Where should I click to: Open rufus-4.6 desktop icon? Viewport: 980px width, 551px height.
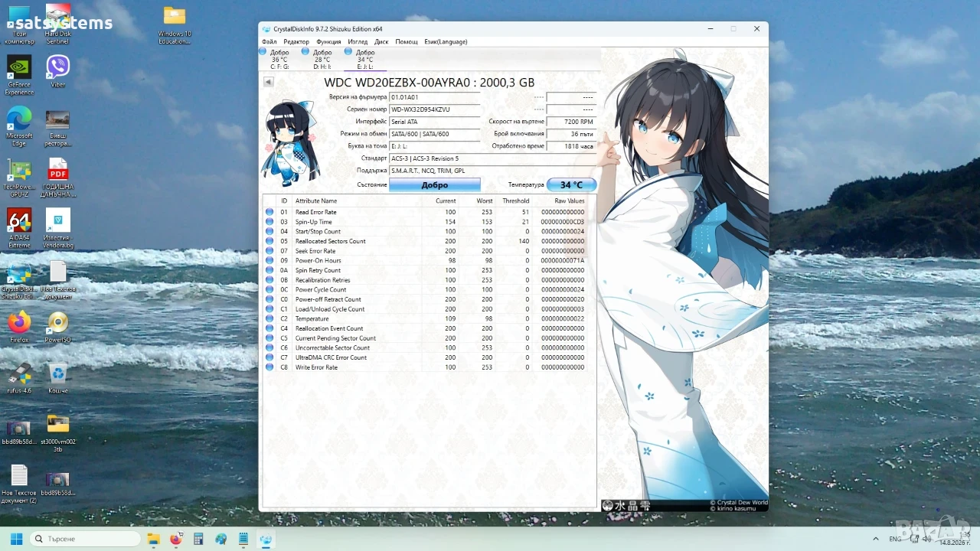(x=19, y=378)
